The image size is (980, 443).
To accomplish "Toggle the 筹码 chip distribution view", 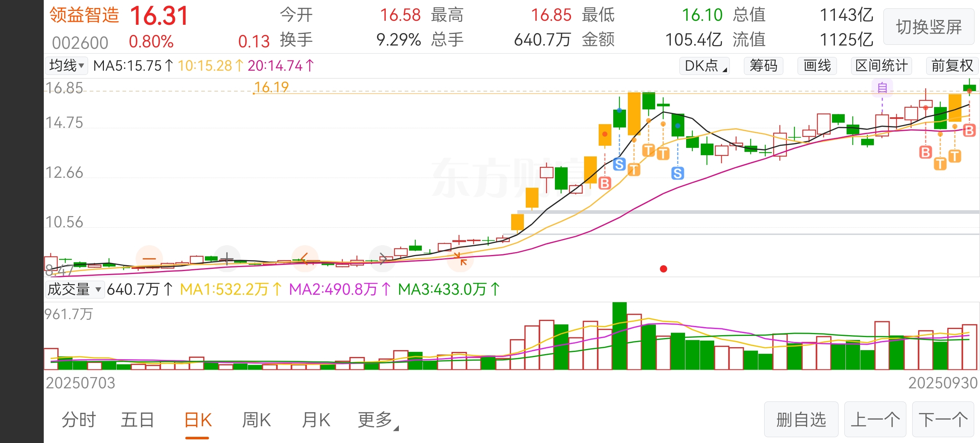I will 763,66.
